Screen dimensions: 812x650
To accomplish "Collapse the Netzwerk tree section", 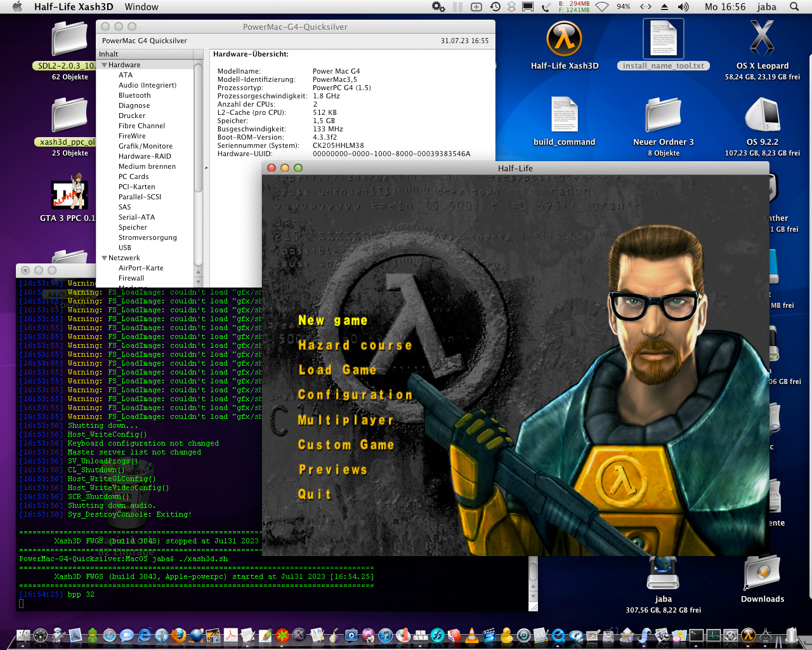I will (104, 258).
